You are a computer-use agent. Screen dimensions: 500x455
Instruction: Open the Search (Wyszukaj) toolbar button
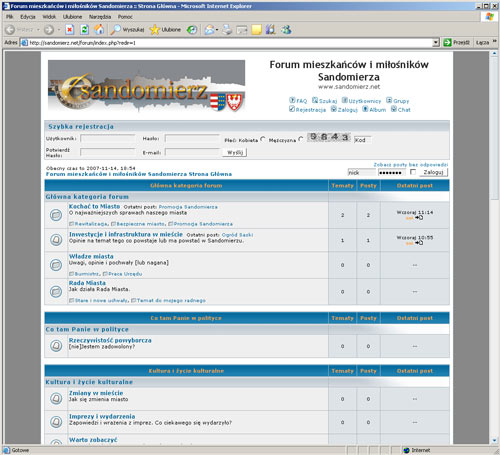coord(127,30)
